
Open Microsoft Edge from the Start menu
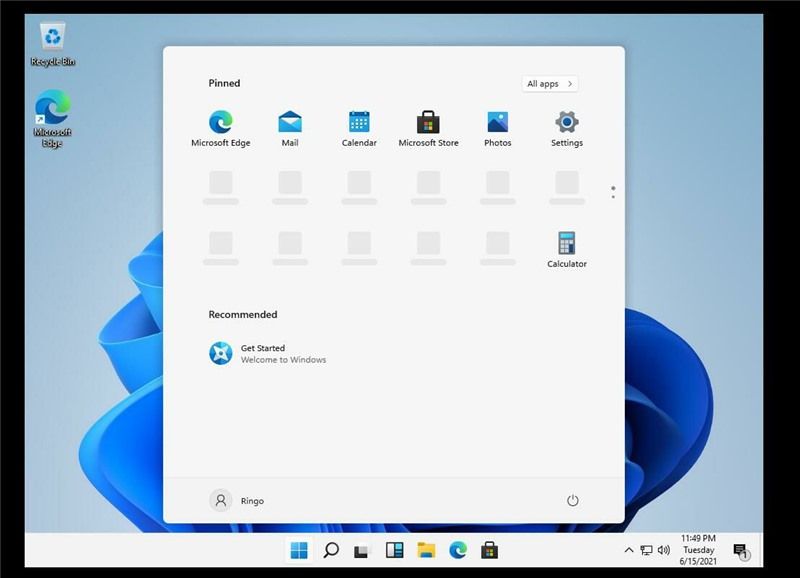[220, 122]
